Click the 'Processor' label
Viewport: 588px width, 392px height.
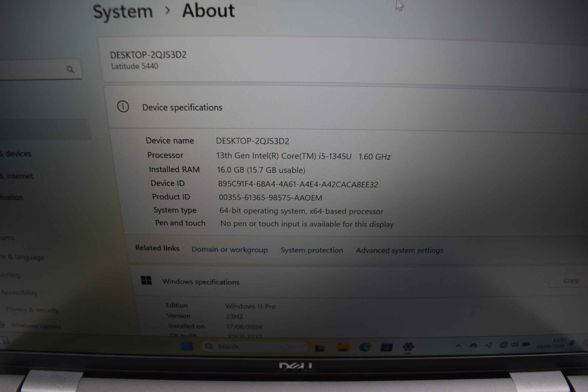165,155
